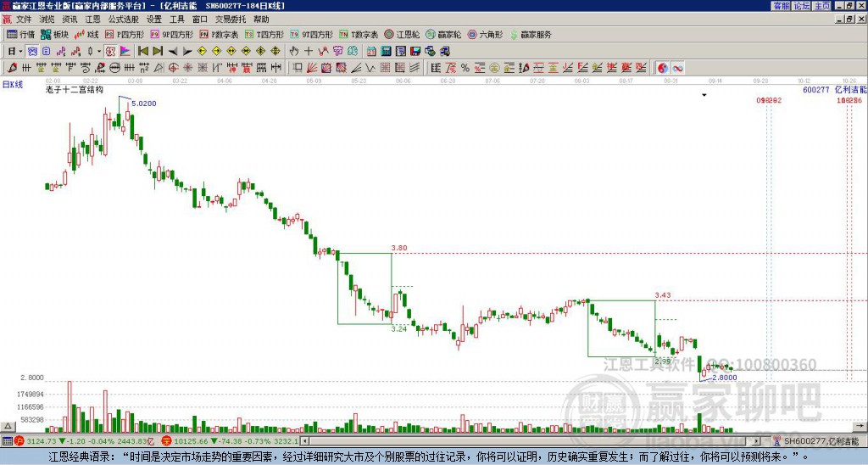Open the 公式选股 menu
The width and height of the screenshot is (868, 465).
pyautogui.click(x=124, y=20)
